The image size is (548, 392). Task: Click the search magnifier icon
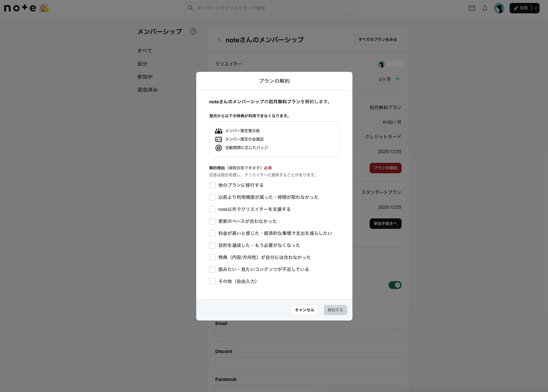tap(191, 8)
